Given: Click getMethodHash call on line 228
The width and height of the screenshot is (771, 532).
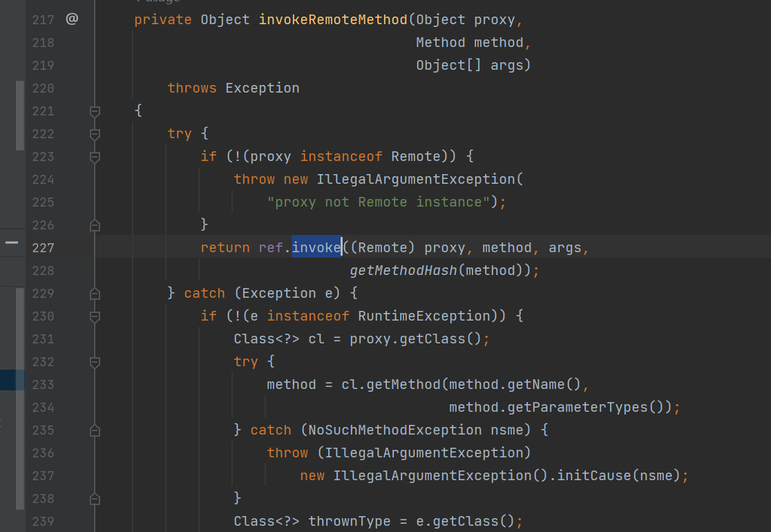Looking at the screenshot, I should (x=403, y=270).
